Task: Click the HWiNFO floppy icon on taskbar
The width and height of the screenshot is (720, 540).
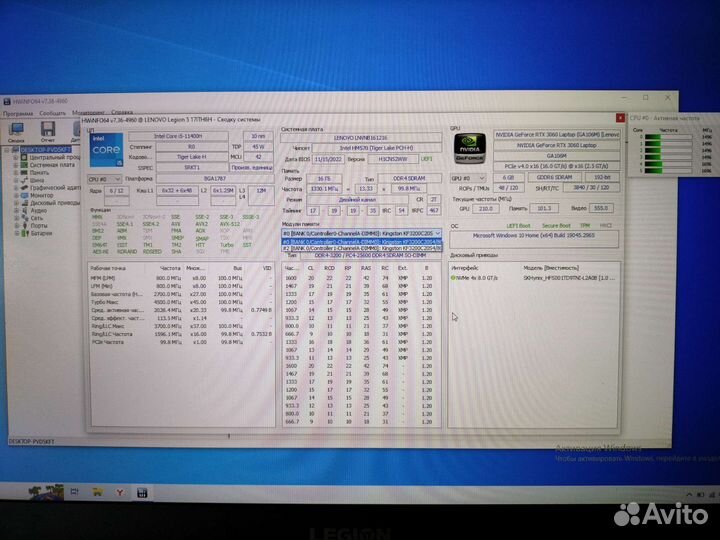Action: tap(142, 493)
